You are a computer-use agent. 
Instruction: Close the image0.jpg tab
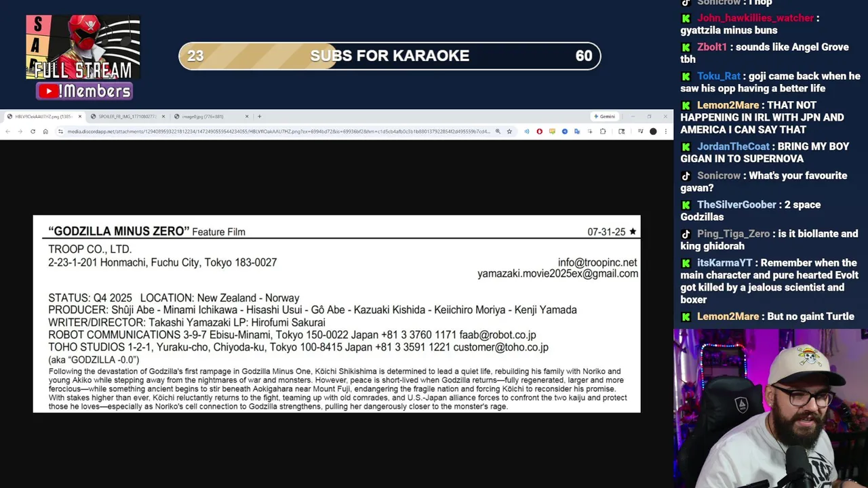click(247, 117)
